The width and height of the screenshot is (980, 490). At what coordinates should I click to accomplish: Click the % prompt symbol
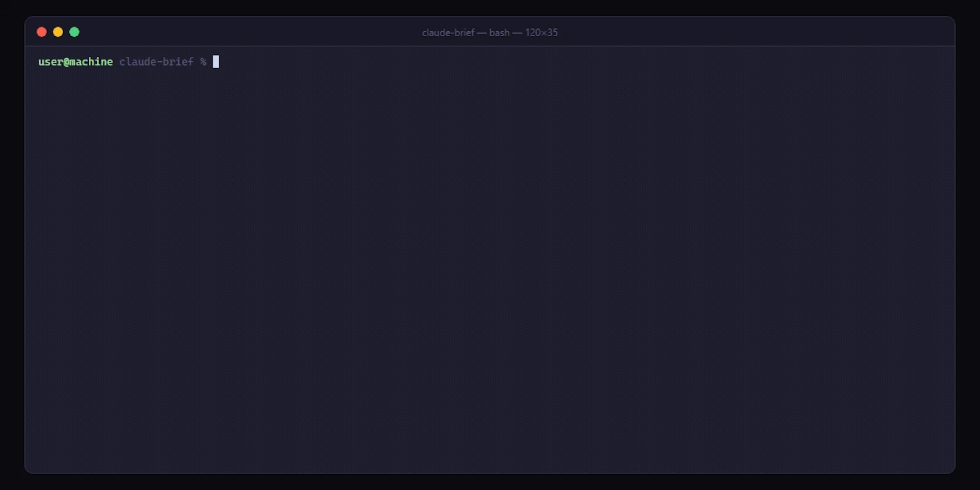point(203,61)
